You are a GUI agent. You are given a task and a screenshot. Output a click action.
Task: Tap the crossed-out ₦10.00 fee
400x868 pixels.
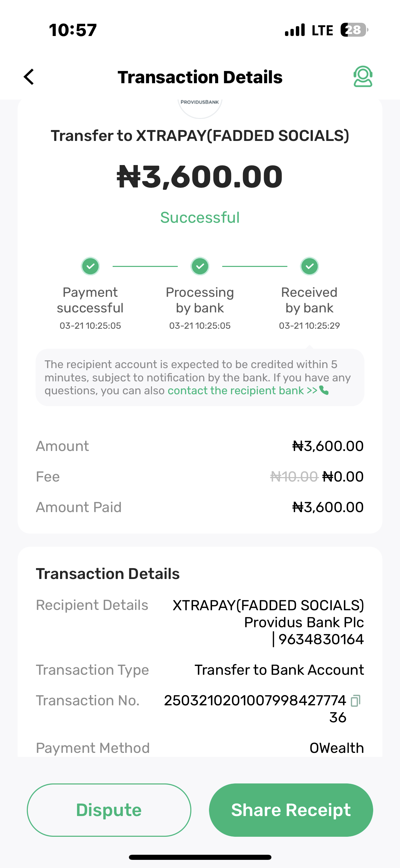pos(294,477)
